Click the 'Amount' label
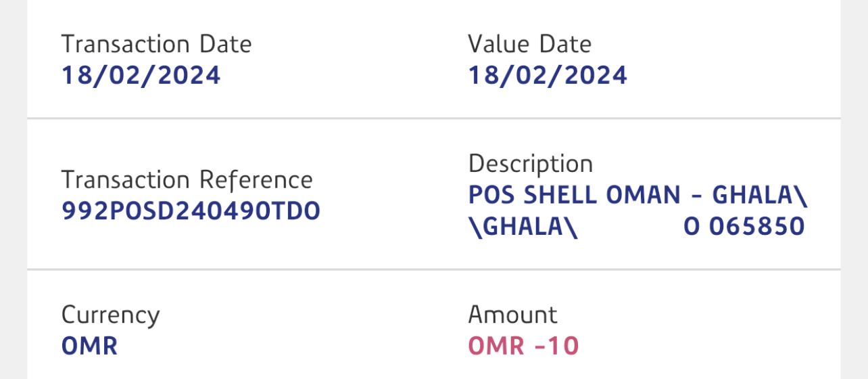The width and height of the screenshot is (868, 379). (512, 315)
